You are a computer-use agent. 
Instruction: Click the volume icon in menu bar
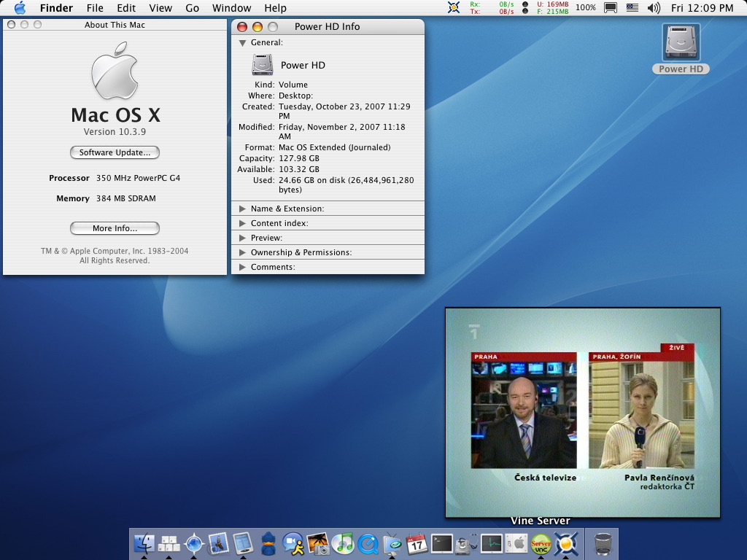coord(654,8)
